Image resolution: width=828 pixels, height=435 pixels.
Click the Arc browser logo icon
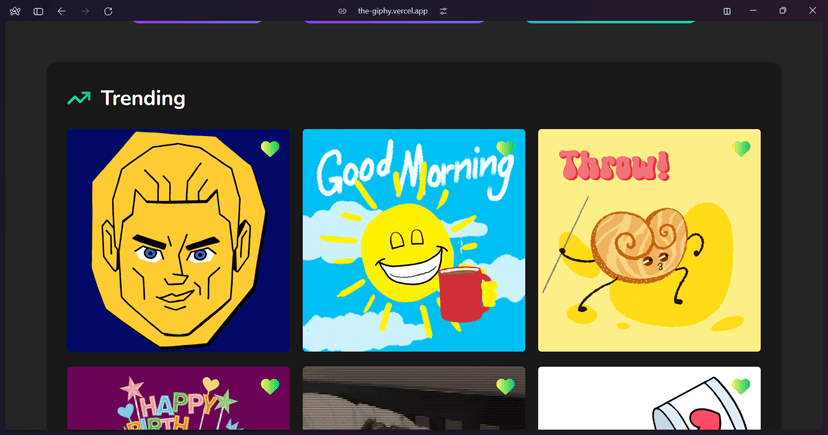pos(15,11)
